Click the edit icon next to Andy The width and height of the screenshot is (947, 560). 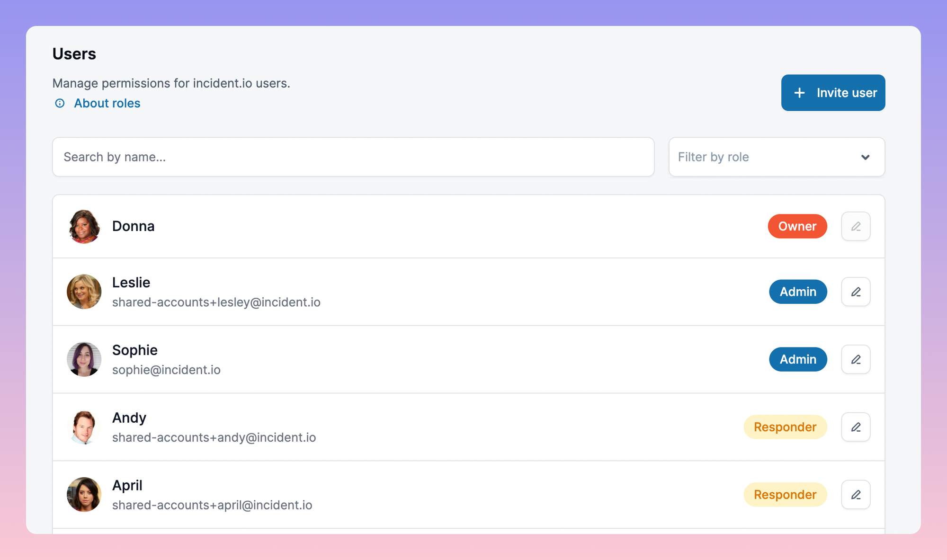pos(856,427)
